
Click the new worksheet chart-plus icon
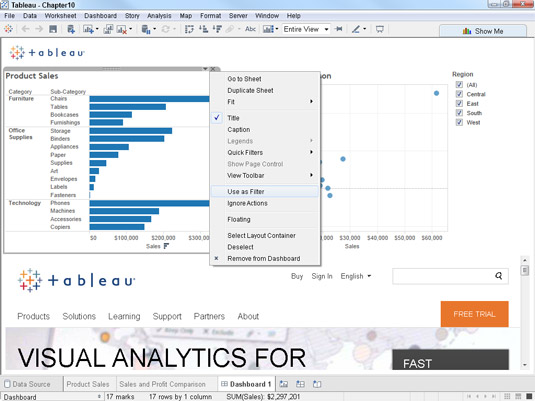[x=88, y=29]
